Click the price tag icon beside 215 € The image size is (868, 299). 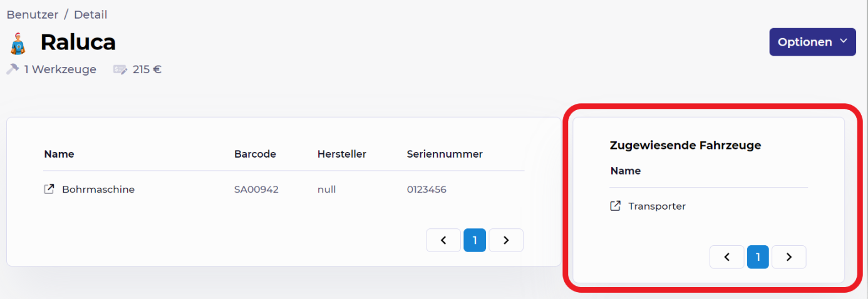pos(120,69)
